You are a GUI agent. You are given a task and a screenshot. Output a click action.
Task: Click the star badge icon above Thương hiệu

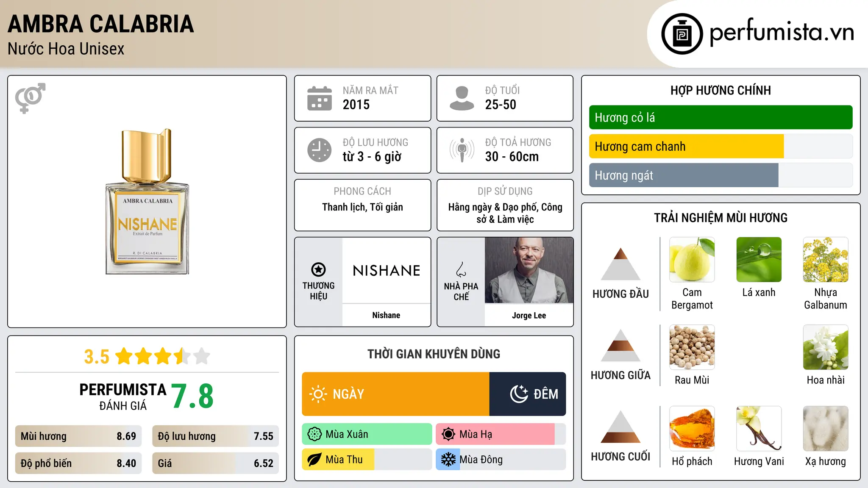coord(318,269)
